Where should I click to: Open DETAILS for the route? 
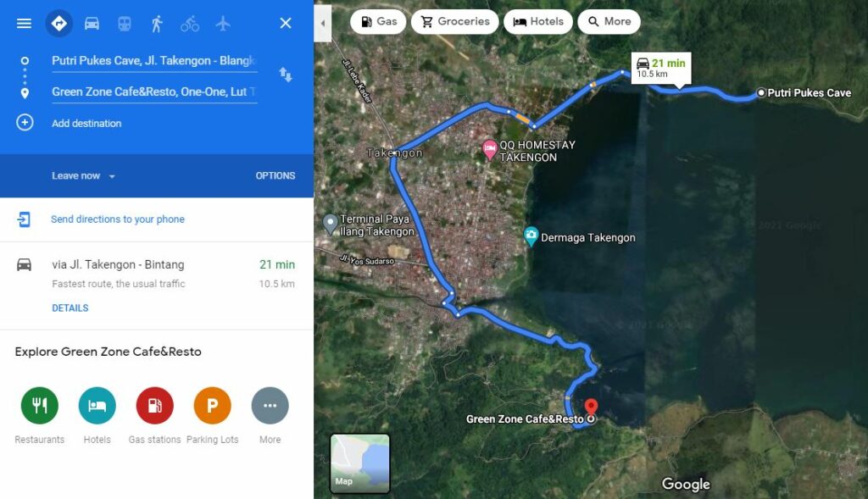pos(70,308)
